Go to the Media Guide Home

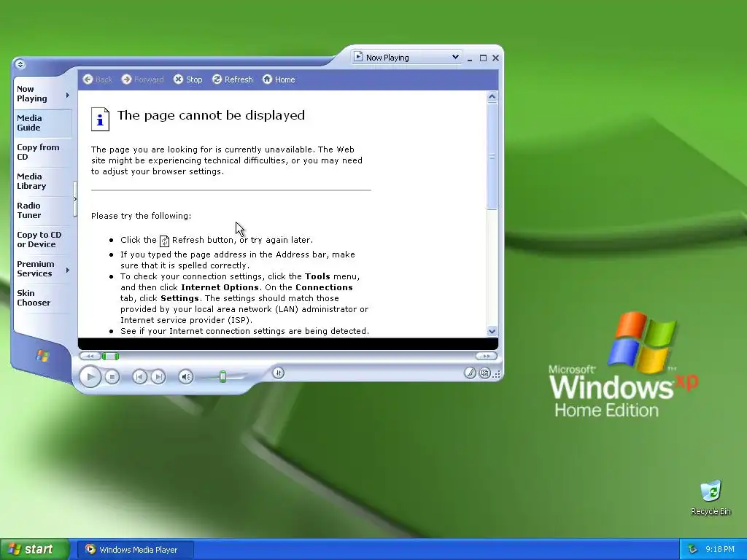click(279, 79)
